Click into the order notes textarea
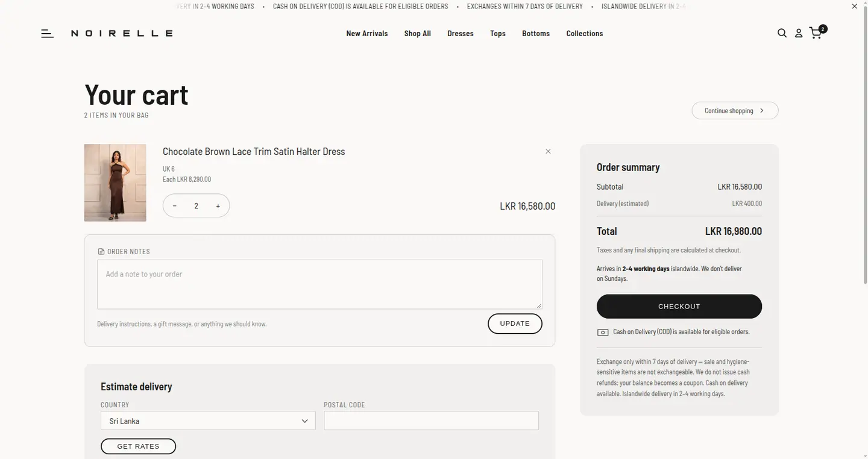 (319, 284)
